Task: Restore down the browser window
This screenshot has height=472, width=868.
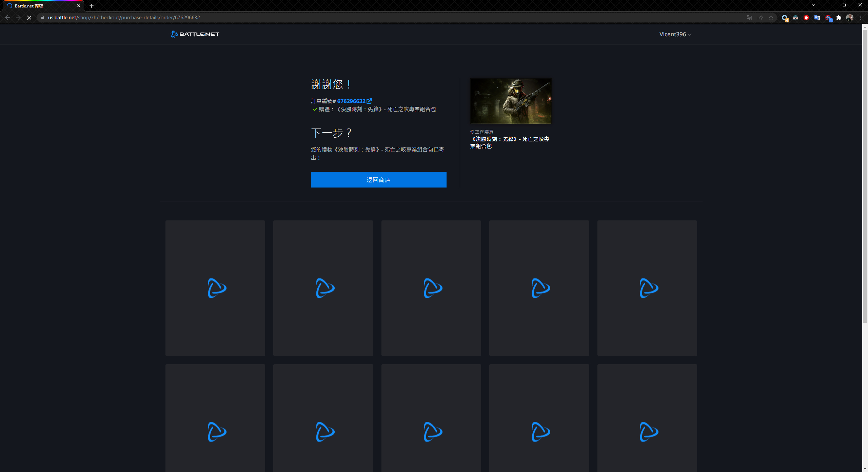Action: tap(845, 5)
